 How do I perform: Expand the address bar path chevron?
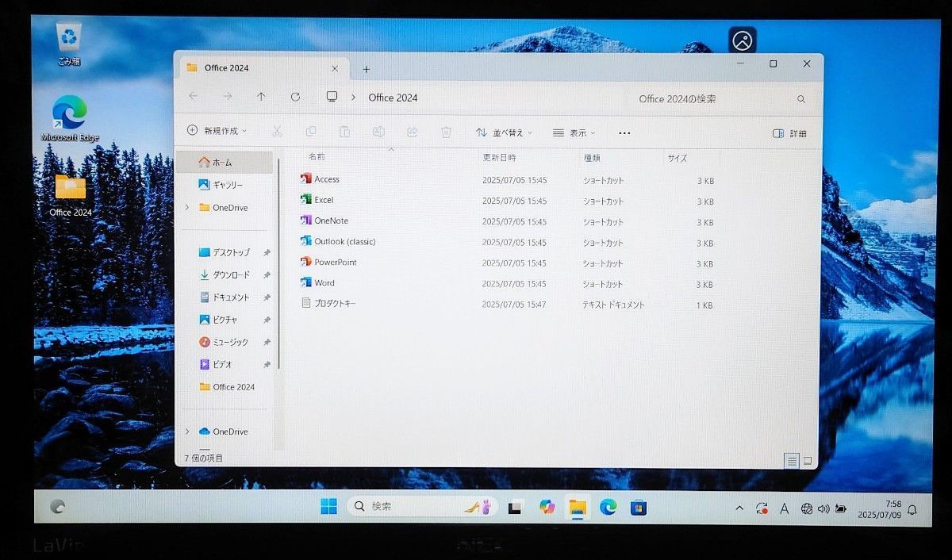coord(352,98)
